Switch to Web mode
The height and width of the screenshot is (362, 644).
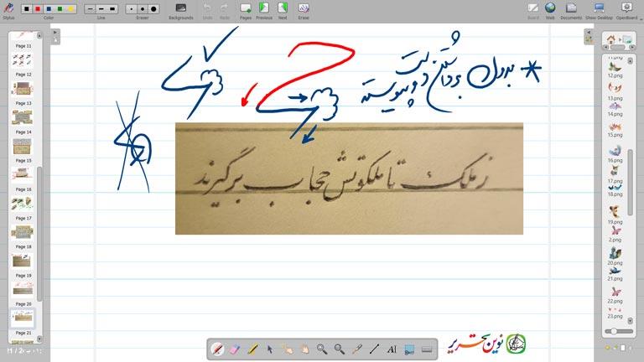(x=550, y=10)
